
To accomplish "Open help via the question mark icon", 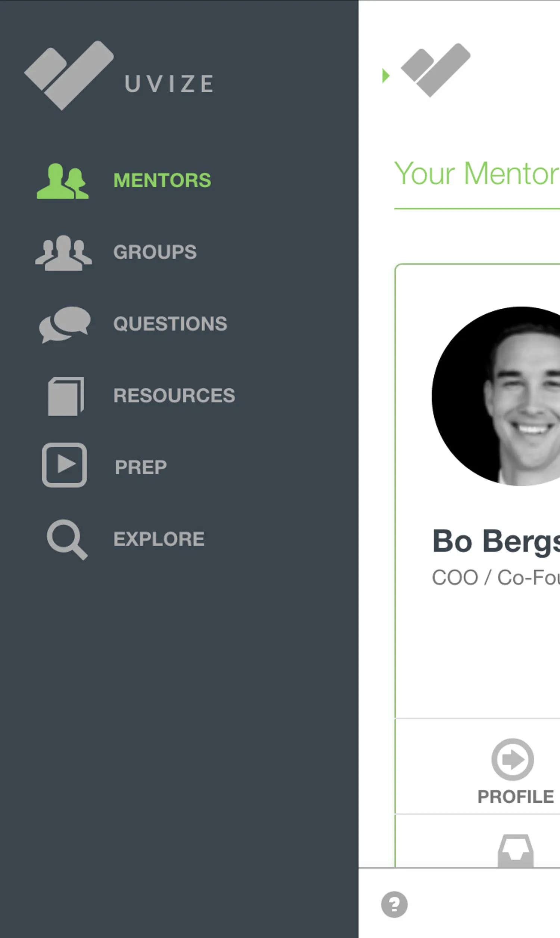I will [x=394, y=904].
